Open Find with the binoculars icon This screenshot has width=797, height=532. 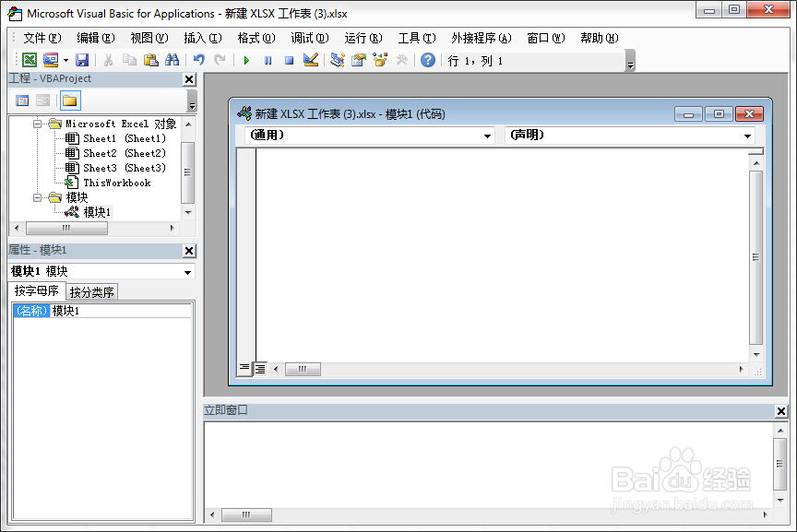[172, 60]
